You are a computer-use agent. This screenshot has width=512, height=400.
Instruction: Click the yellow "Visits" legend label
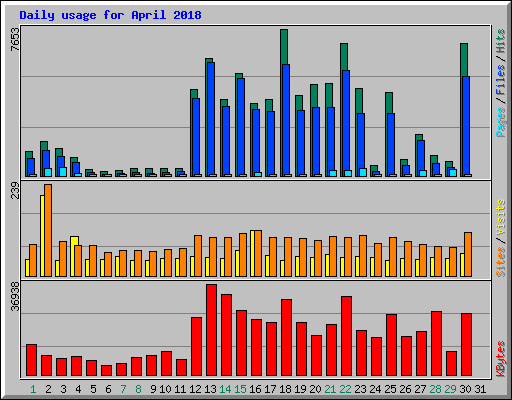tap(500, 217)
